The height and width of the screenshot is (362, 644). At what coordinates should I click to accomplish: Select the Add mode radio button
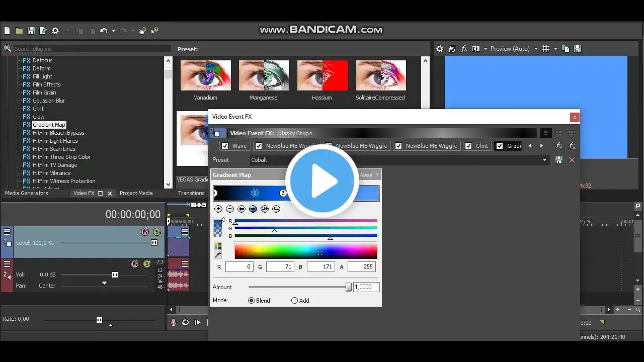point(294,301)
